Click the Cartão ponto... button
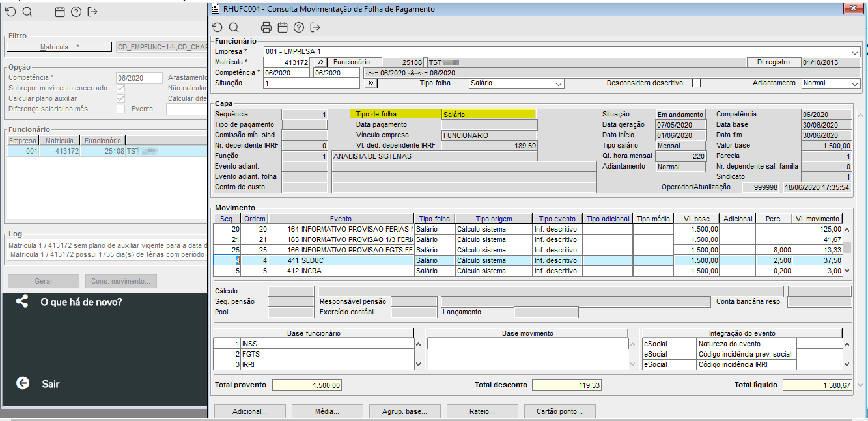The height and width of the screenshot is (421, 868). (559, 411)
